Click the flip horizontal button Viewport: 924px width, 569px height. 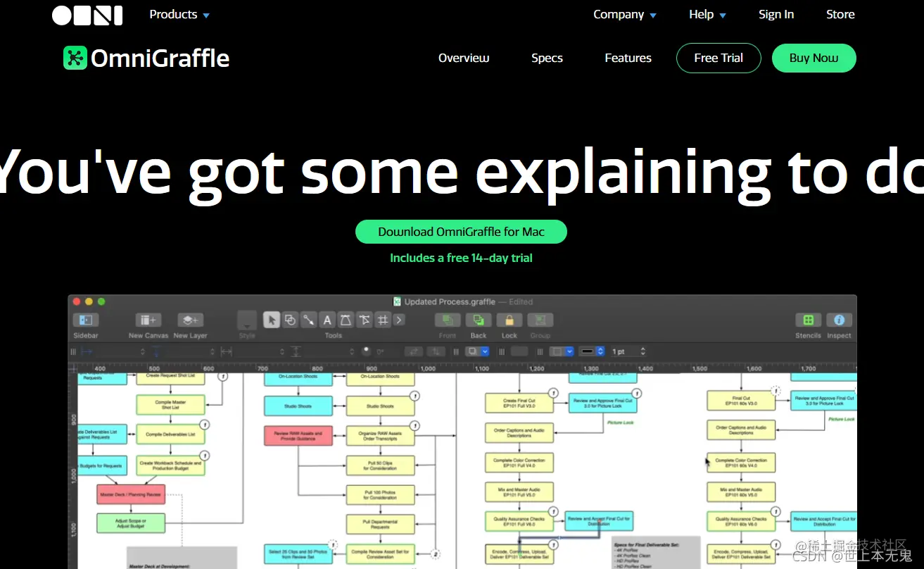(x=414, y=351)
